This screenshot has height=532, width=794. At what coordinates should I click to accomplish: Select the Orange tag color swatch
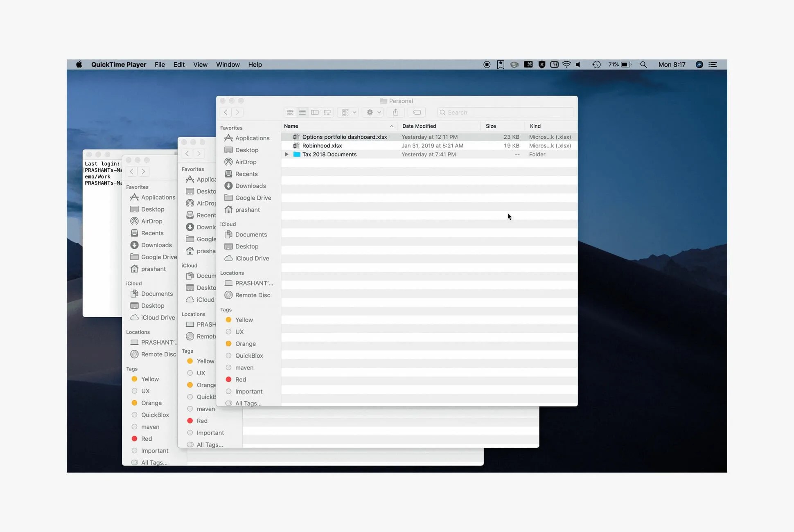pyautogui.click(x=229, y=344)
